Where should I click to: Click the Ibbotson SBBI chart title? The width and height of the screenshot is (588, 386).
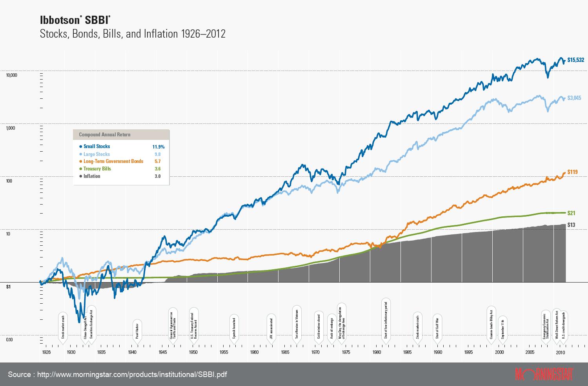click(x=75, y=20)
